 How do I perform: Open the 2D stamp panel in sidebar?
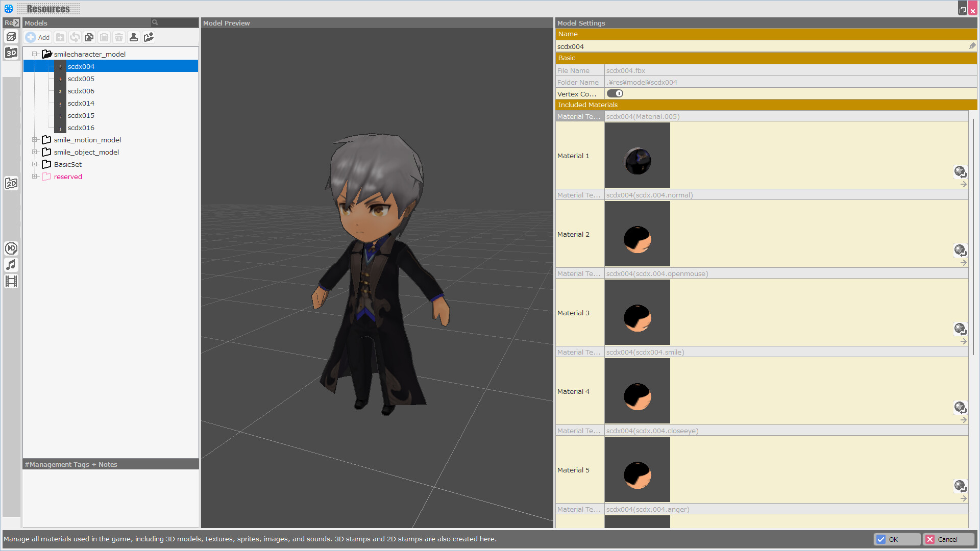(x=11, y=183)
